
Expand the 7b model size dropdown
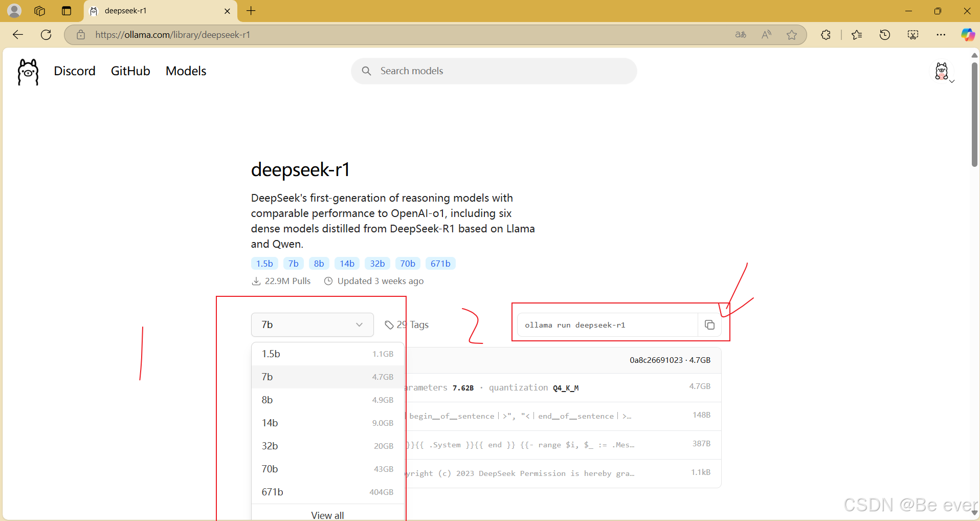(x=312, y=324)
